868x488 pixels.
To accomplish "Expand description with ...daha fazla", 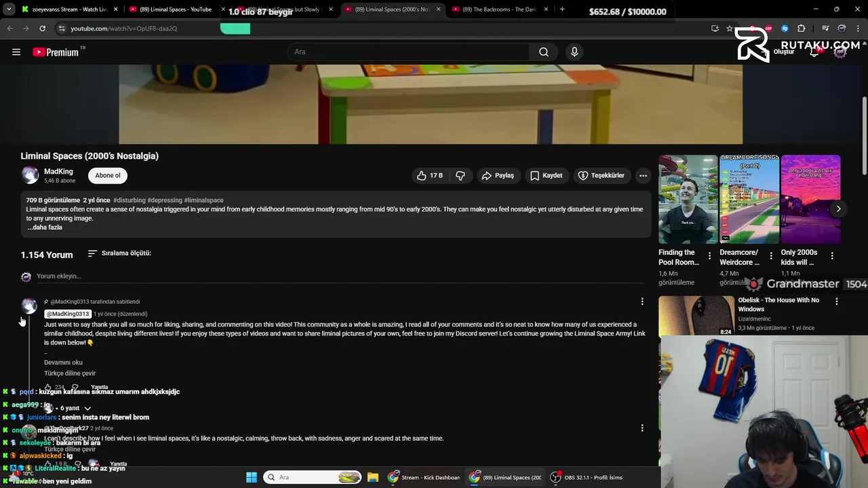I will 45,228.
